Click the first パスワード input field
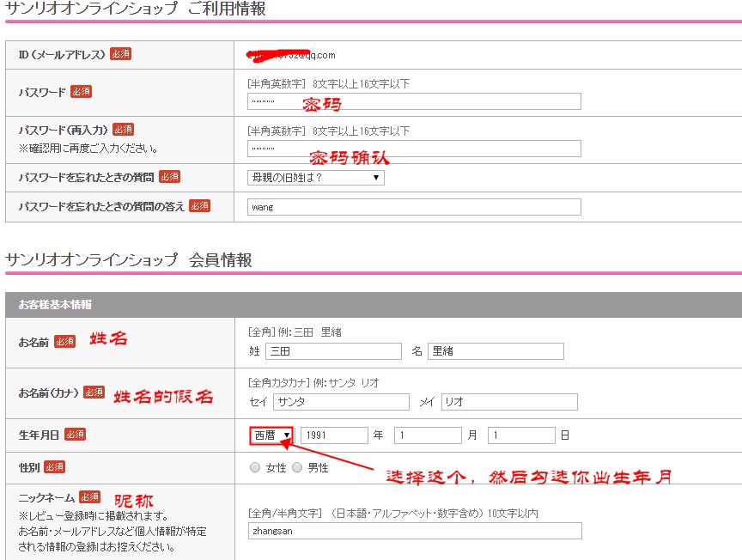This screenshot has height=560, width=742. coord(413,101)
